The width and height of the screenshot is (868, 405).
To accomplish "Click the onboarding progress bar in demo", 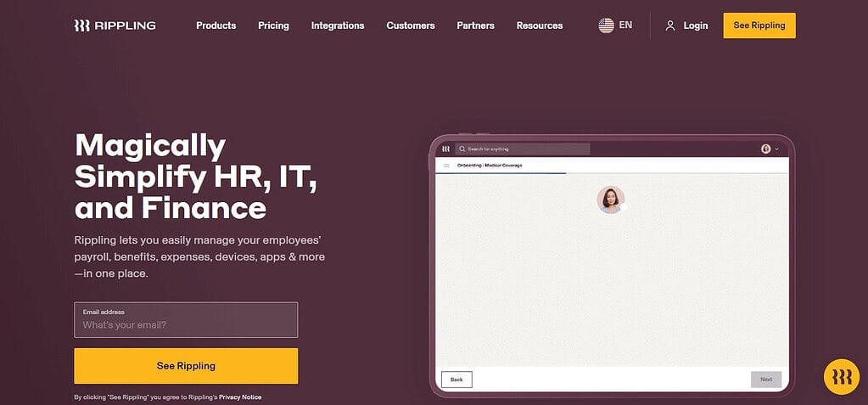I will [612, 173].
